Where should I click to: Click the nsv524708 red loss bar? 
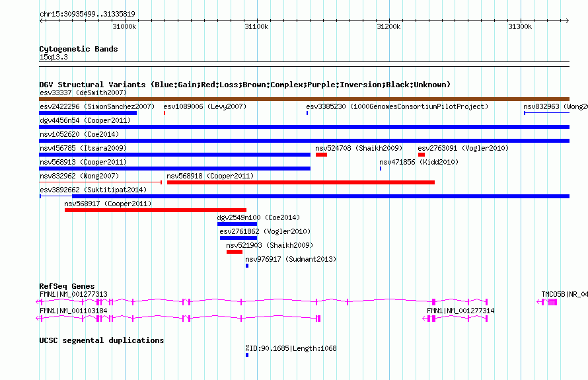(321, 155)
